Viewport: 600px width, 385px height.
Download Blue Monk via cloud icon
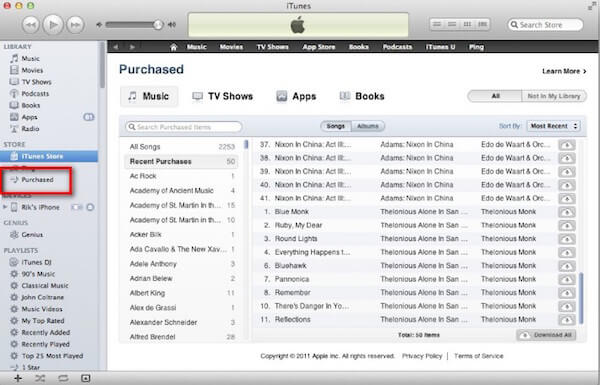(567, 212)
